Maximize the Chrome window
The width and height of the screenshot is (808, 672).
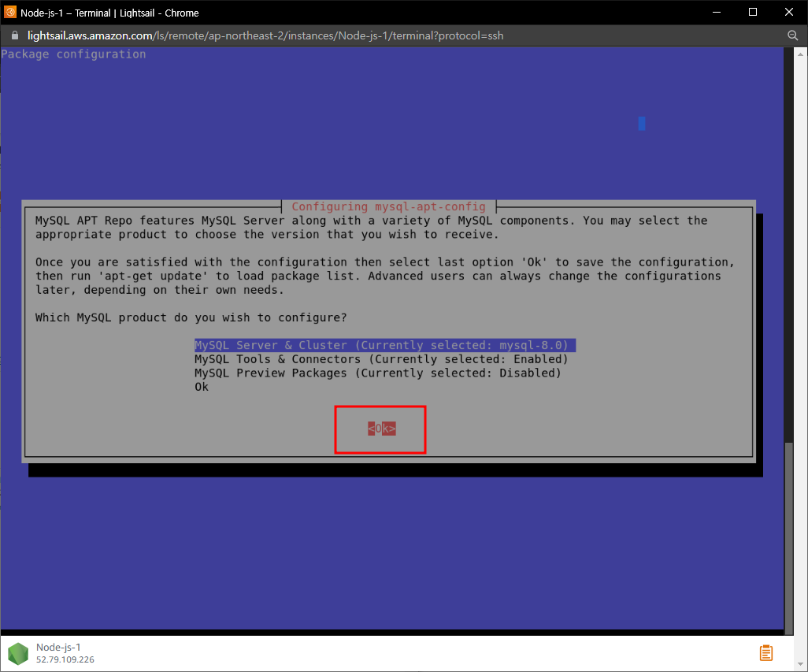click(753, 12)
